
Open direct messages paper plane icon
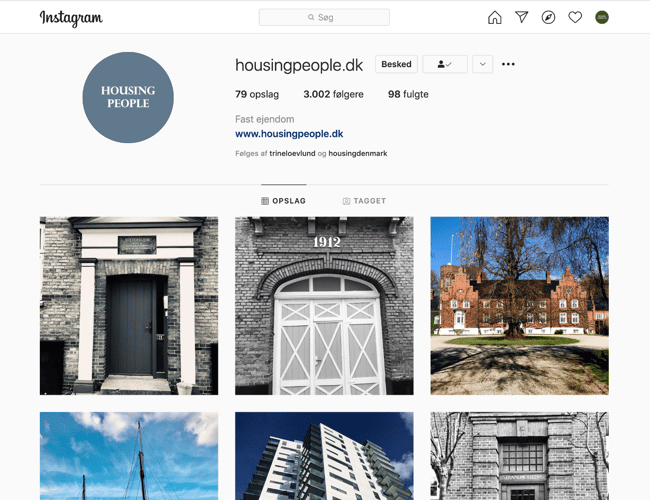(521, 17)
